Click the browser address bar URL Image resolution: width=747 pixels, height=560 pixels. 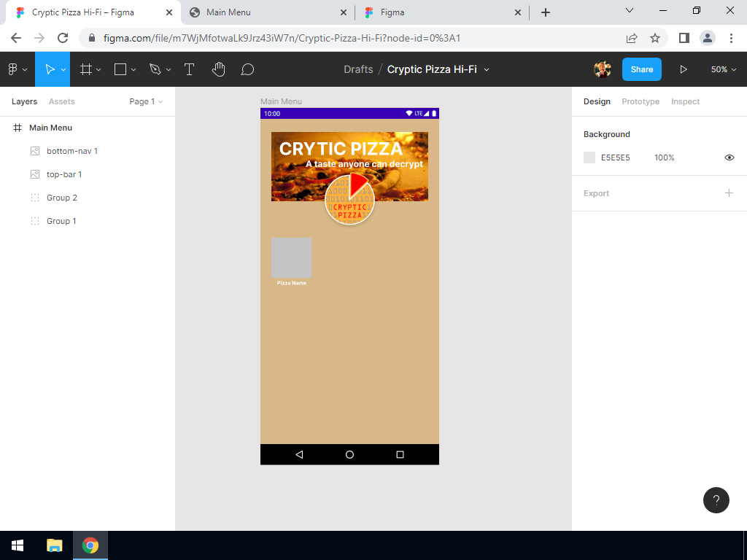tap(282, 38)
